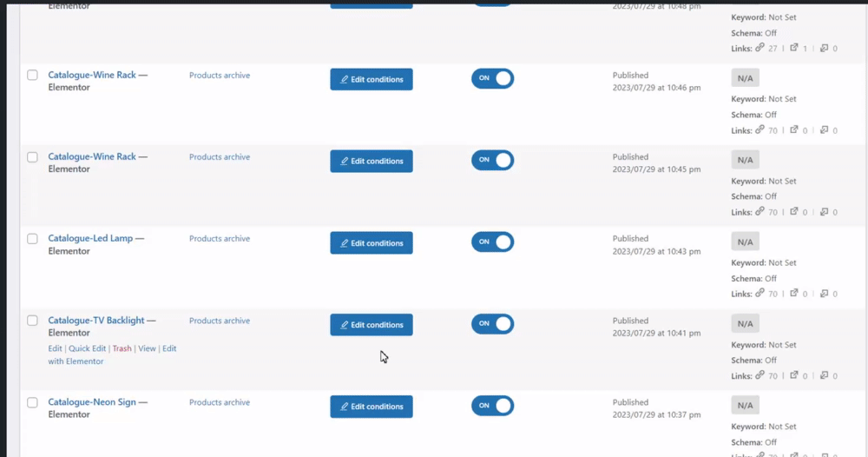Viewport: 868px width, 457px height.
Task: Click N/A badge in Catalogue-Led Lamp row
Action: (x=745, y=242)
